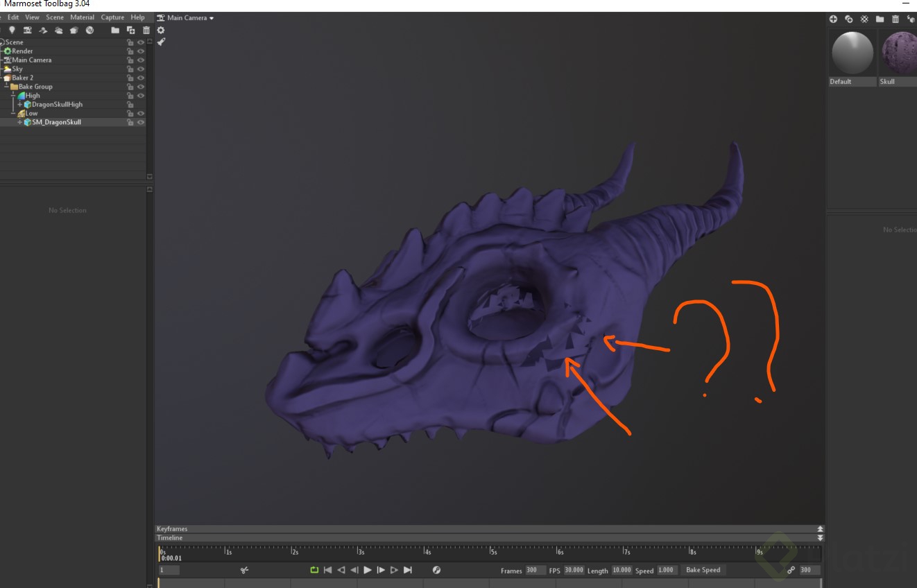The height and width of the screenshot is (588, 917).
Task: Click the scissors icon in the timeline
Action: pos(244,570)
